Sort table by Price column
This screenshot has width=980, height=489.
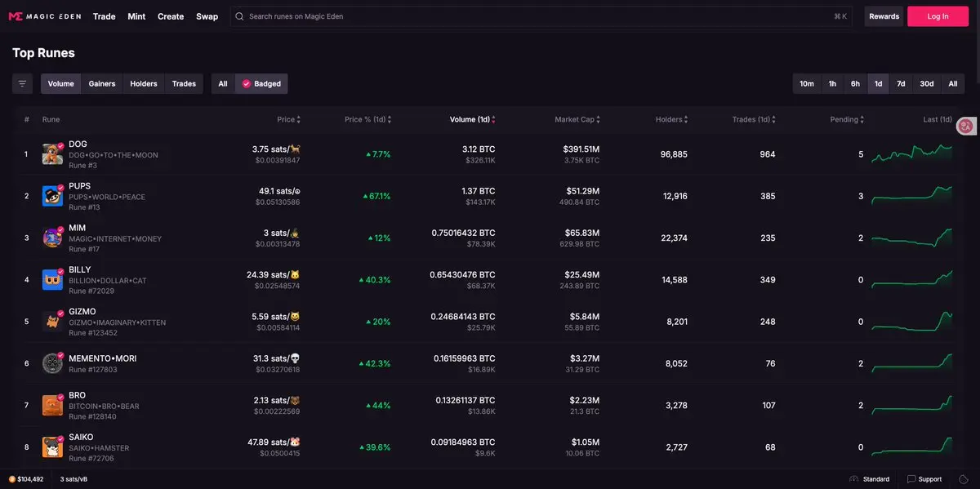(x=289, y=119)
